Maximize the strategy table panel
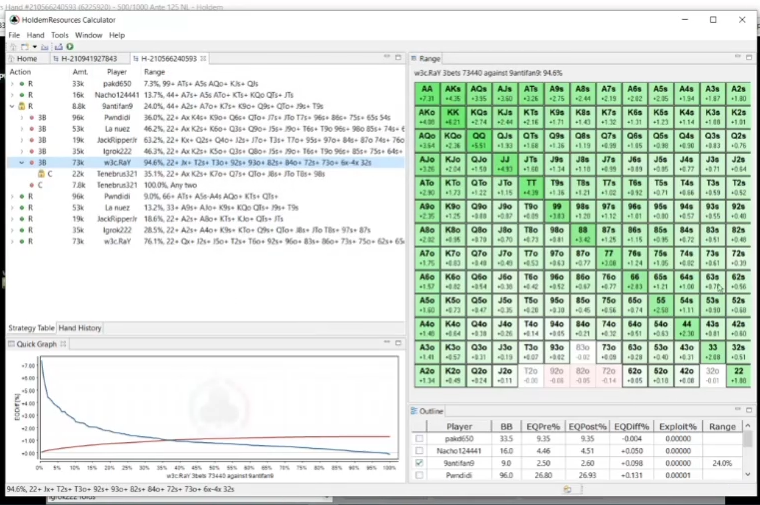The image size is (760, 505). click(x=398, y=57)
